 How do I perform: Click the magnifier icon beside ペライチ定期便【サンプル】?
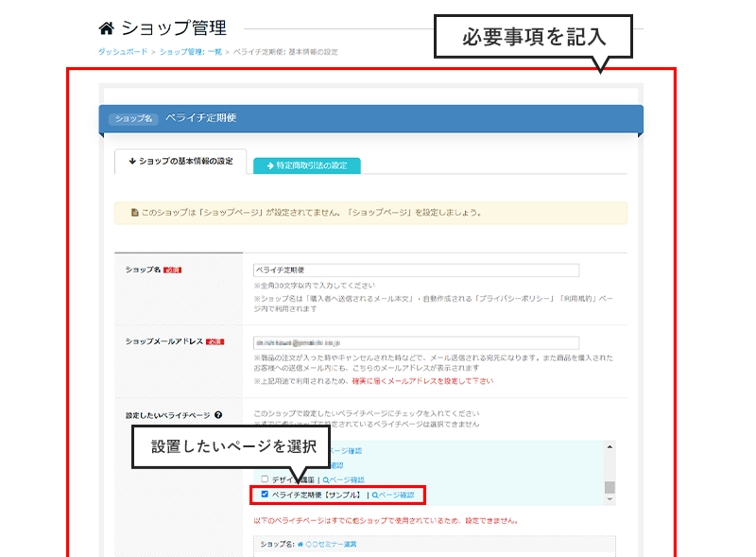pos(375,495)
